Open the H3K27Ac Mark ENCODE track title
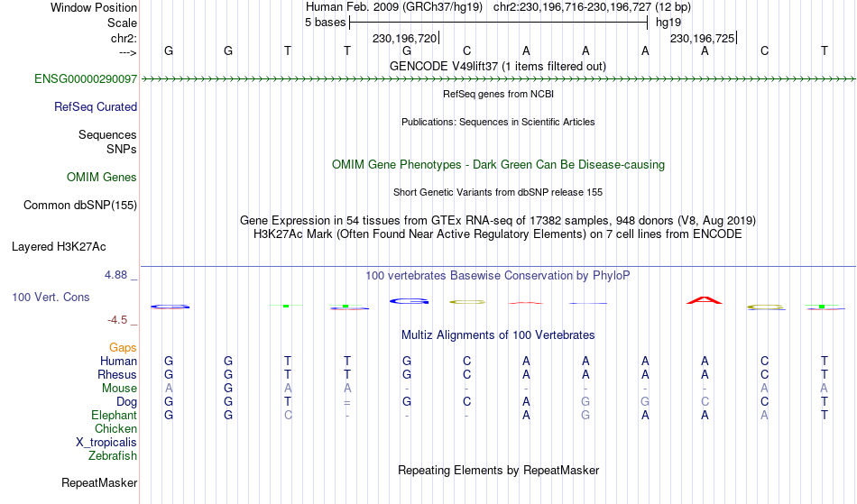The image size is (857, 504). pyautogui.click(x=498, y=234)
